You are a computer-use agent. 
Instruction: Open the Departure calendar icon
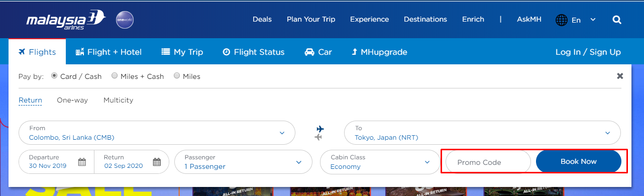[x=82, y=162]
